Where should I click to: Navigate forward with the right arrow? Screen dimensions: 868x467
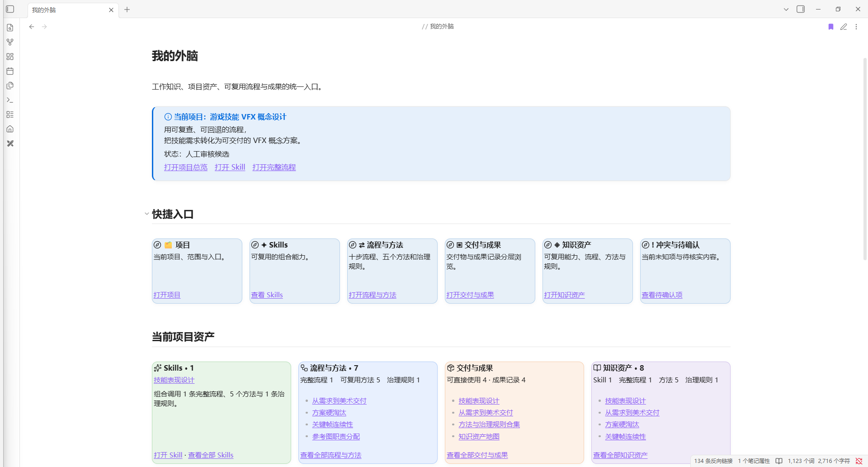pyautogui.click(x=44, y=27)
